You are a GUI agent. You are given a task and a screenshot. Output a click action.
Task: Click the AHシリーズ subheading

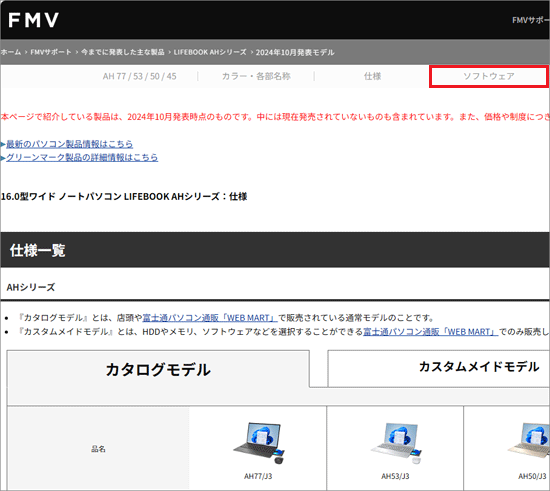(x=31, y=287)
